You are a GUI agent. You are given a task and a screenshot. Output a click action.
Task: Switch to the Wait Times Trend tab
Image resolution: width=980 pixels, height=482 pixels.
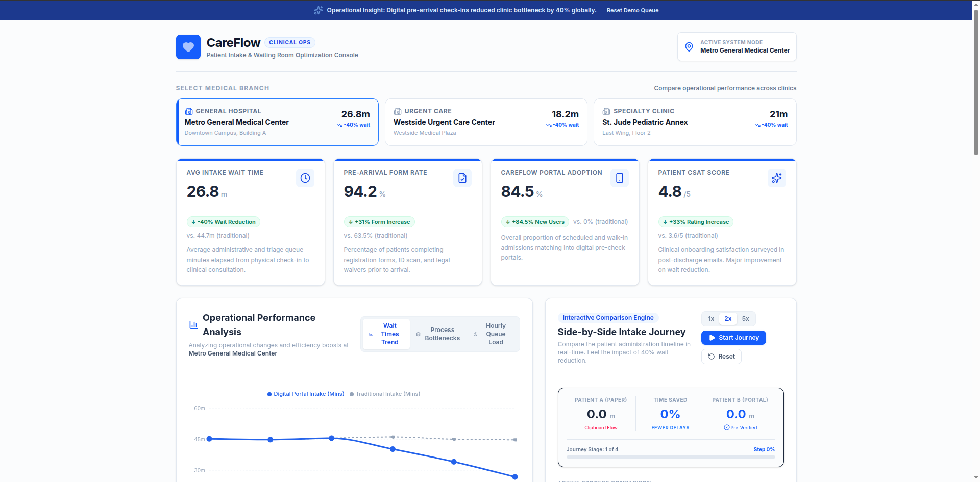point(386,334)
